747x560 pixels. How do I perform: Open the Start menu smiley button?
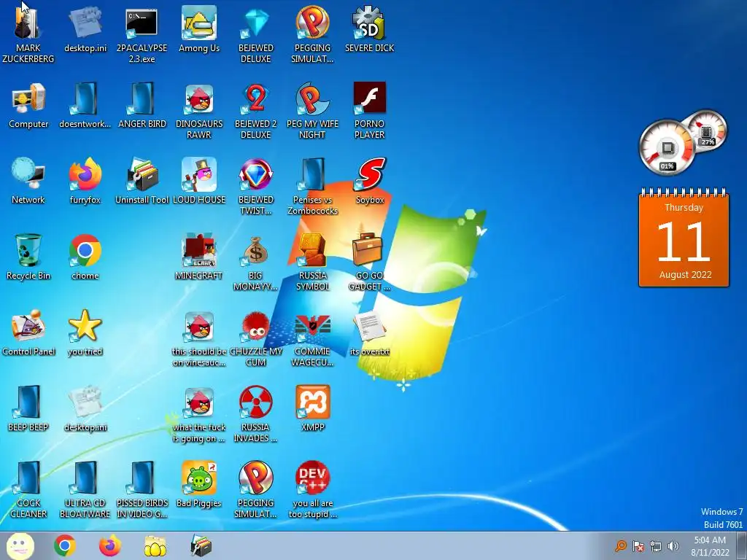coord(20,545)
